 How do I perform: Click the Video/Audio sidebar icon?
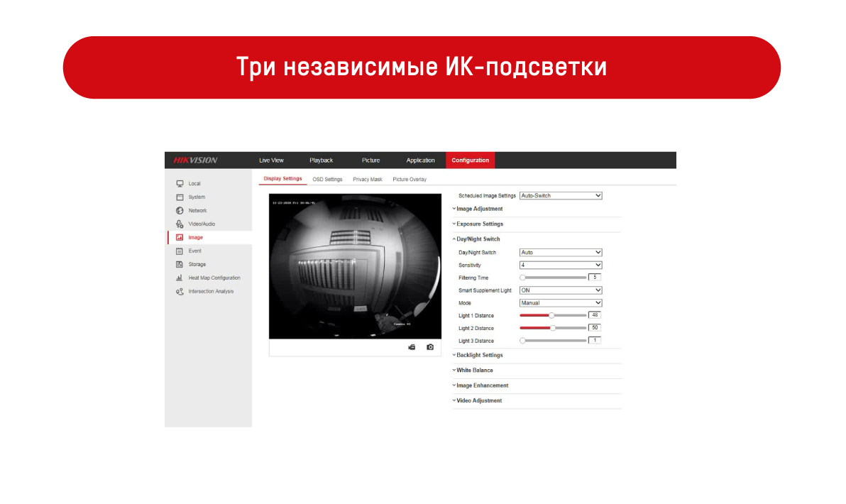click(x=180, y=224)
